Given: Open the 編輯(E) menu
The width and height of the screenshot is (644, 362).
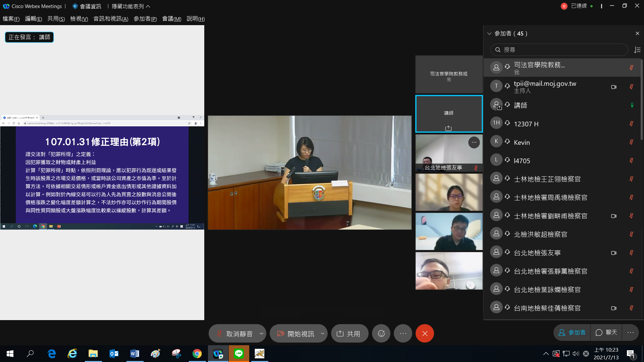Looking at the screenshot, I should tap(34, 19).
